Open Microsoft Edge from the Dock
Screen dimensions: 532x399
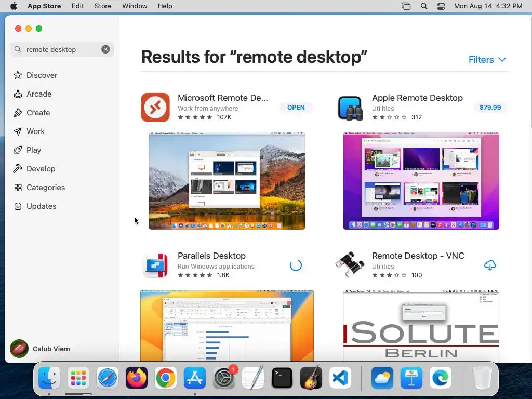coord(441,378)
